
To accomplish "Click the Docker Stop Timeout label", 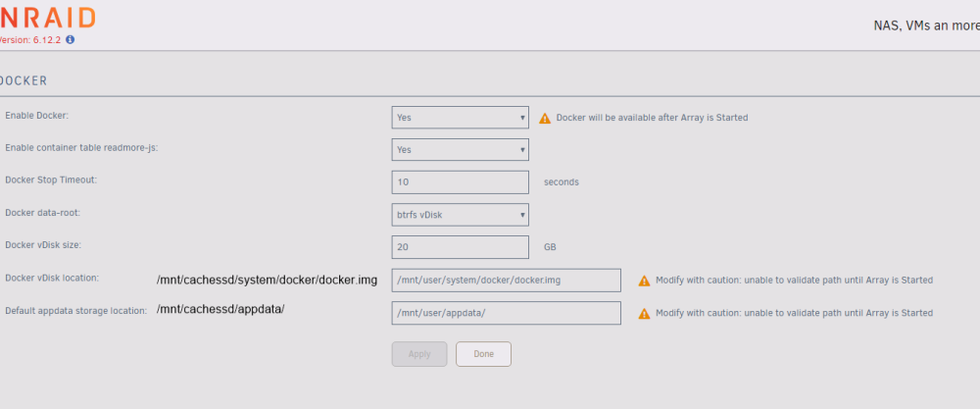I will 51,180.
